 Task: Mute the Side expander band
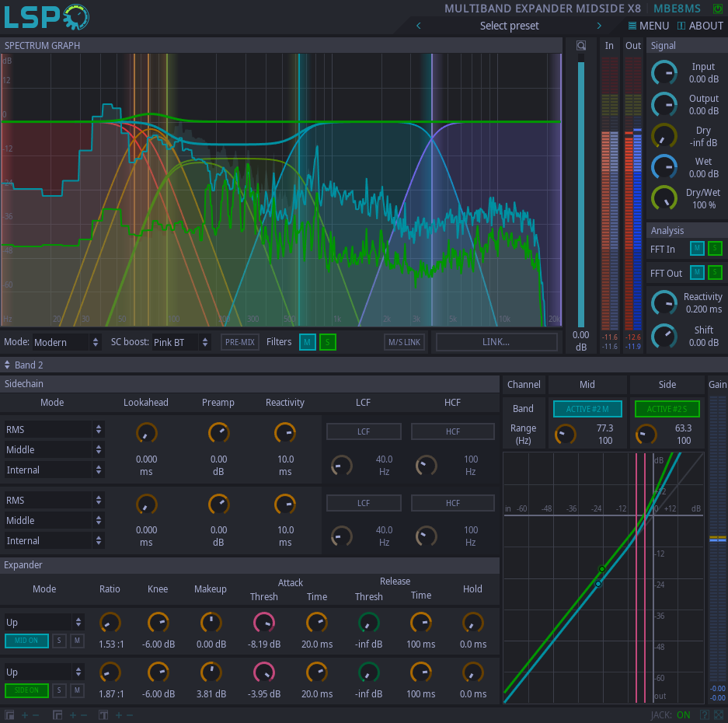tap(77, 690)
